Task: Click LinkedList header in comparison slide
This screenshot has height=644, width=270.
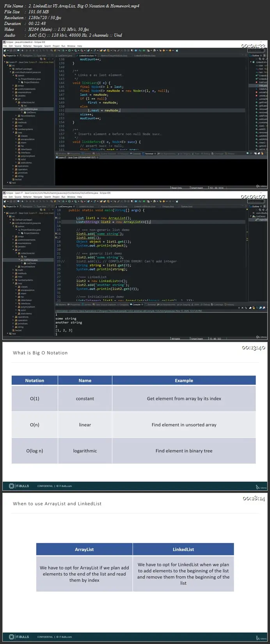Action: (x=183, y=549)
